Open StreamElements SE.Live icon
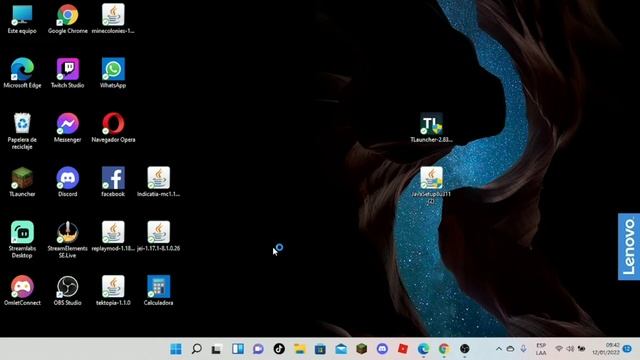 coord(68,239)
